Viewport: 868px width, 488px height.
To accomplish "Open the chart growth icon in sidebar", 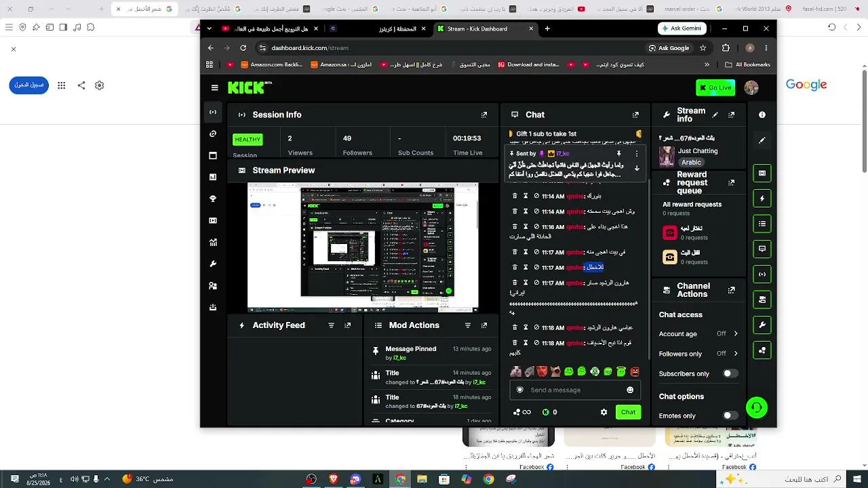I will (213, 243).
